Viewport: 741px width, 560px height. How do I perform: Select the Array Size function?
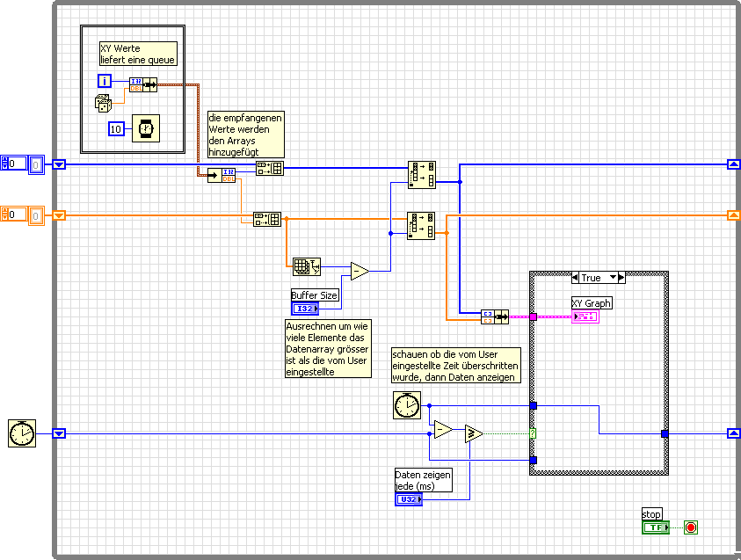[x=307, y=267]
